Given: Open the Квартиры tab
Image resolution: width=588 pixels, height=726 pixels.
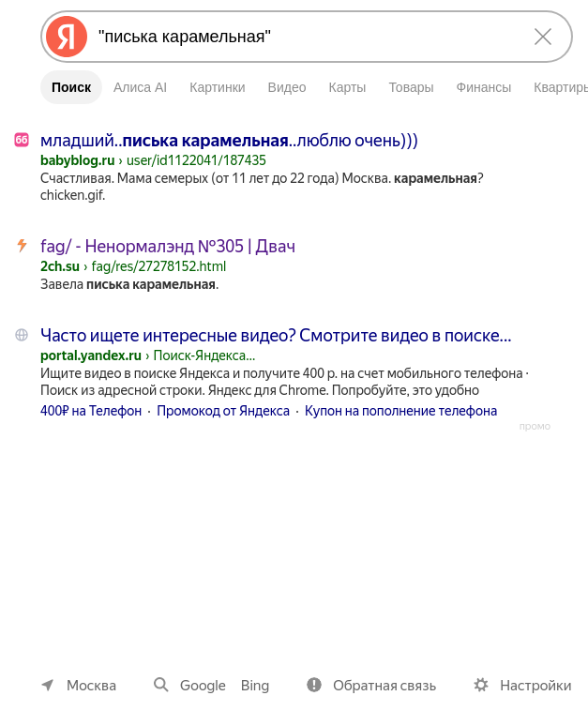Looking at the screenshot, I should (560, 87).
